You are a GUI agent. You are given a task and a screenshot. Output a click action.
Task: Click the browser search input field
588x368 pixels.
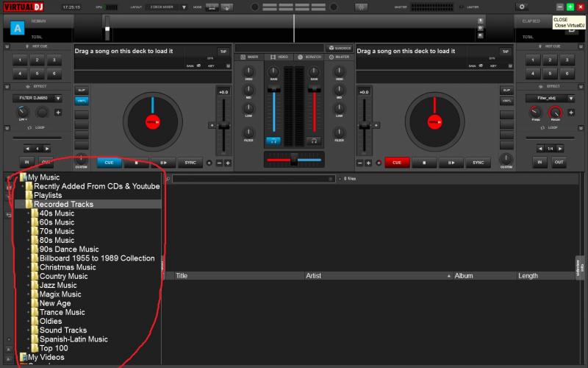(254, 179)
